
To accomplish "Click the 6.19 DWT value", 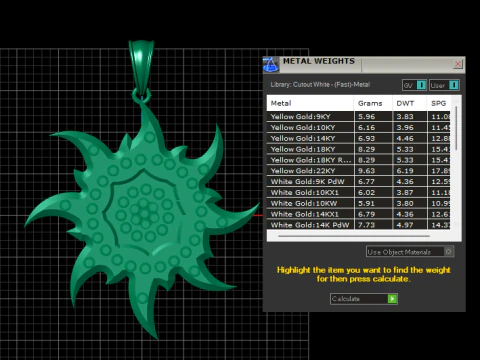I will point(405,171).
